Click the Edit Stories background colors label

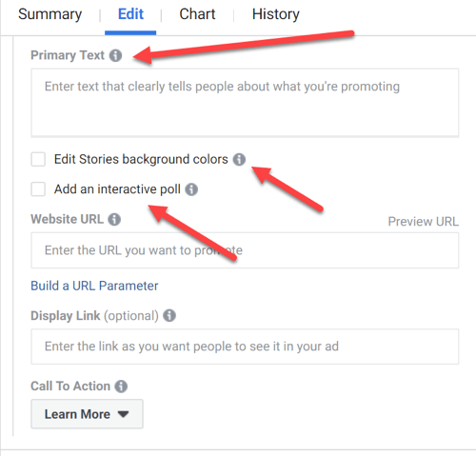click(x=141, y=159)
